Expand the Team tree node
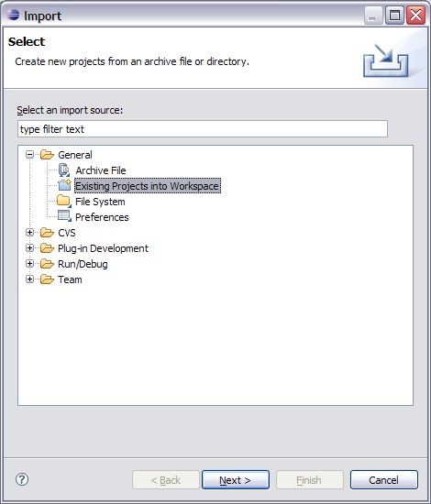The image size is (431, 504). tap(29, 279)
